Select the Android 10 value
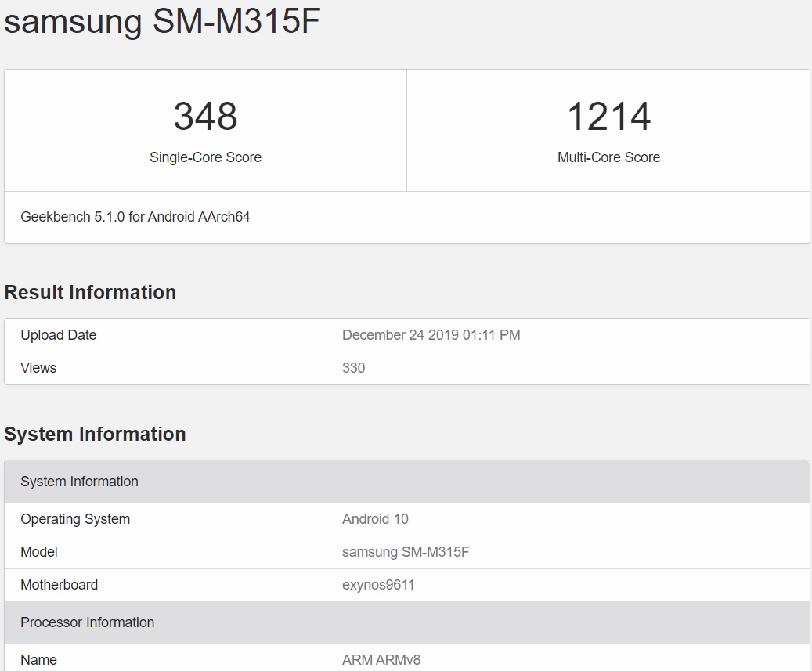 375,519
